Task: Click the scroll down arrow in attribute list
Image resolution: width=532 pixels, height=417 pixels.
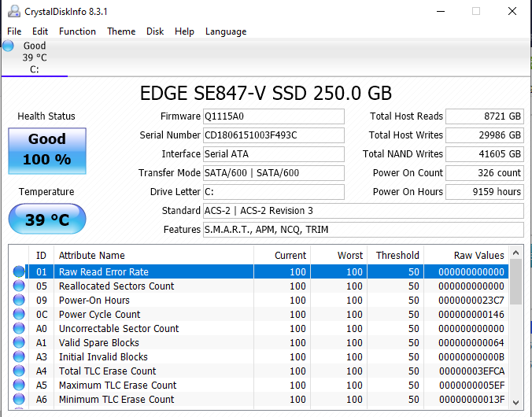Action: coord(516,402)
